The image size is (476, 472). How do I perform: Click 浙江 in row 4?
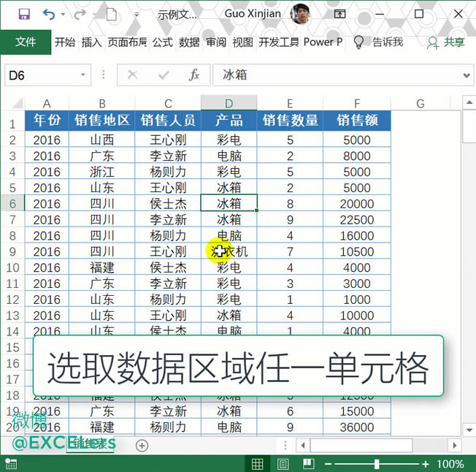click(x=102, y=172)
